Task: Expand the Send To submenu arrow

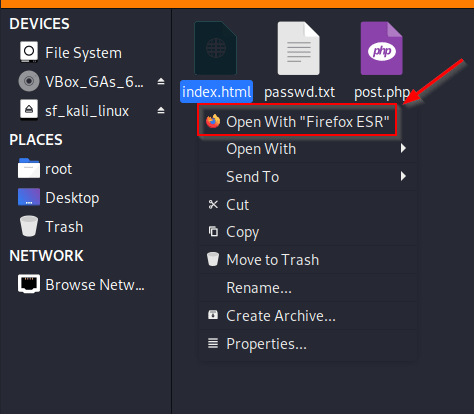Action: tap(403, 176)
